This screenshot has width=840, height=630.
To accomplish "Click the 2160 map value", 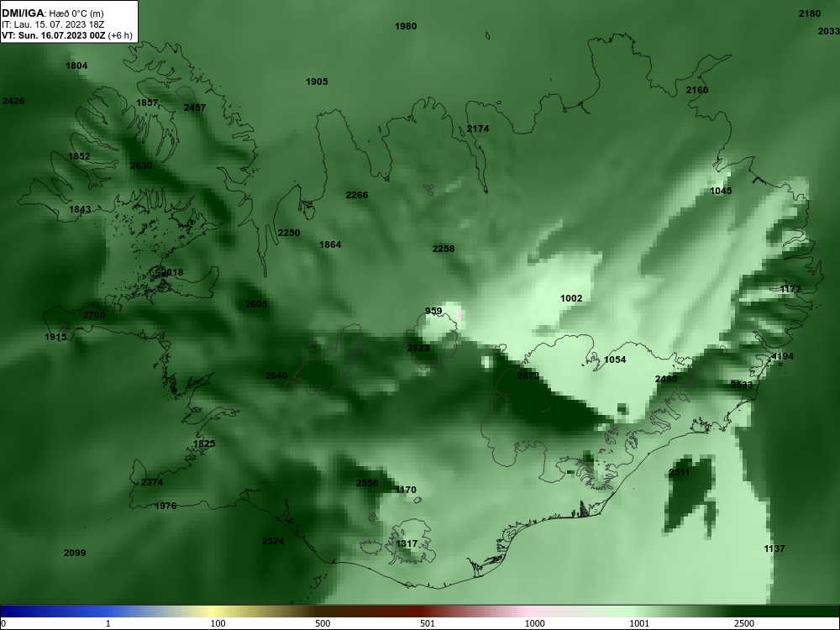I will coord(697,90).
